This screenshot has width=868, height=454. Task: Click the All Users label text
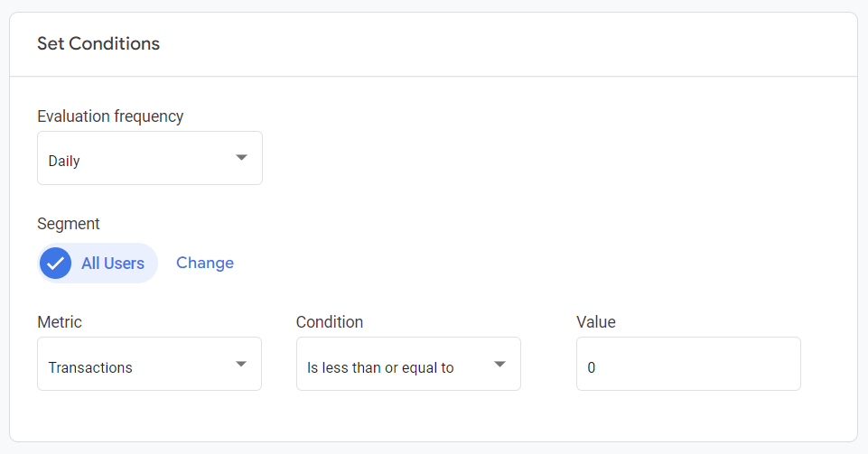(113, 264)
